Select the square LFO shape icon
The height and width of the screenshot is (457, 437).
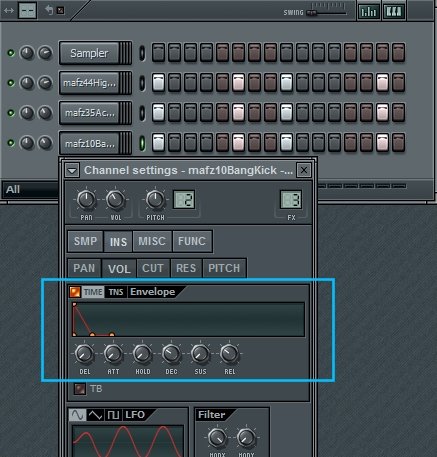coord(113,415)
